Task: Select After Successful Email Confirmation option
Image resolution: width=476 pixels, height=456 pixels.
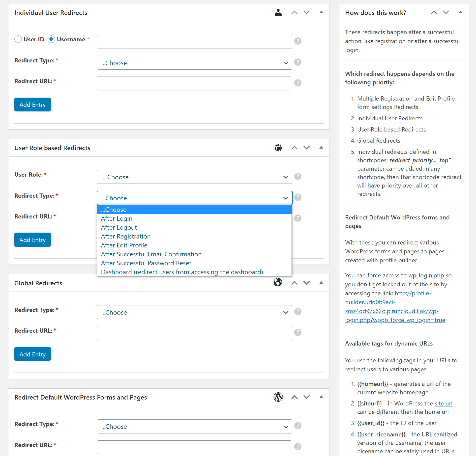Action: pyautogui.click(x=194, y=254)
